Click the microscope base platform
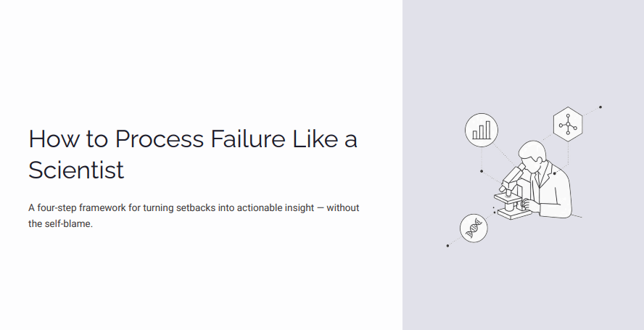This screenshot has height=330, width=644. 513,213
